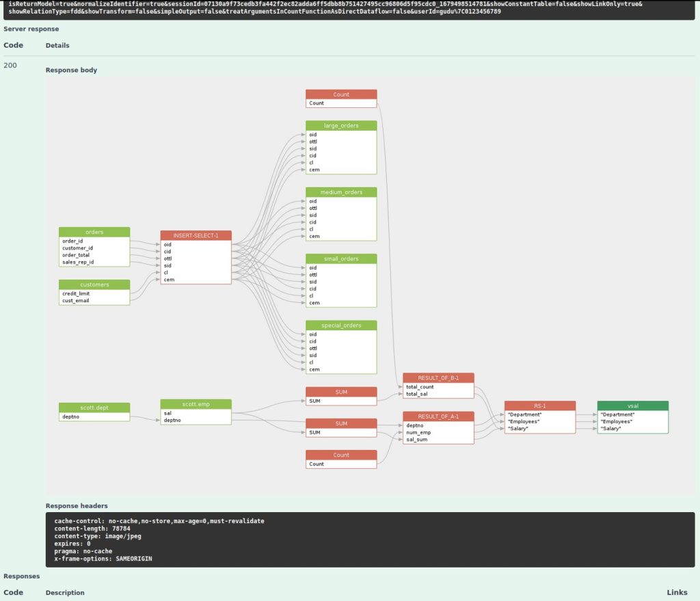Click the Links column header
Viewport: 700px width, 601px height.
pyautogui.click(x=677, y=593)
